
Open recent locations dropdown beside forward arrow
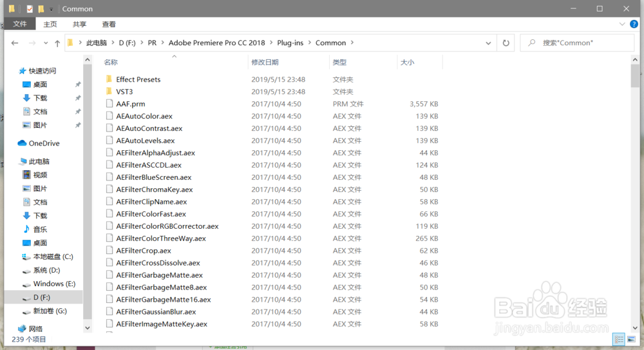[x=46, y=43]
